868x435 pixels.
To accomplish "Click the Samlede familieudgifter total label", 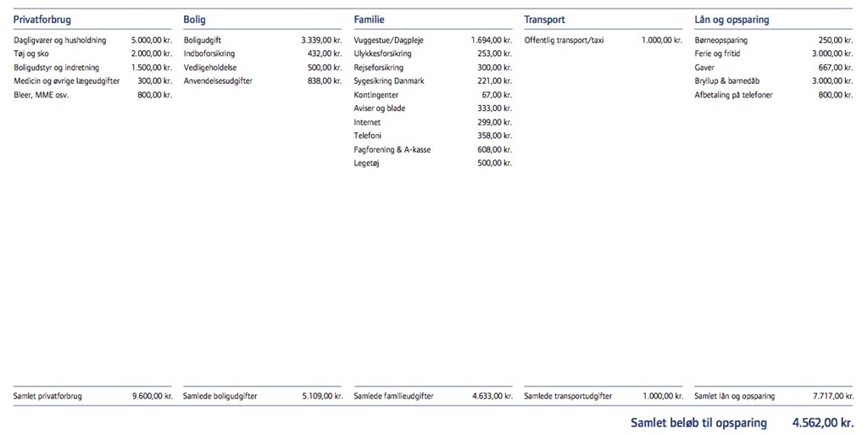I will pos(393,396).
